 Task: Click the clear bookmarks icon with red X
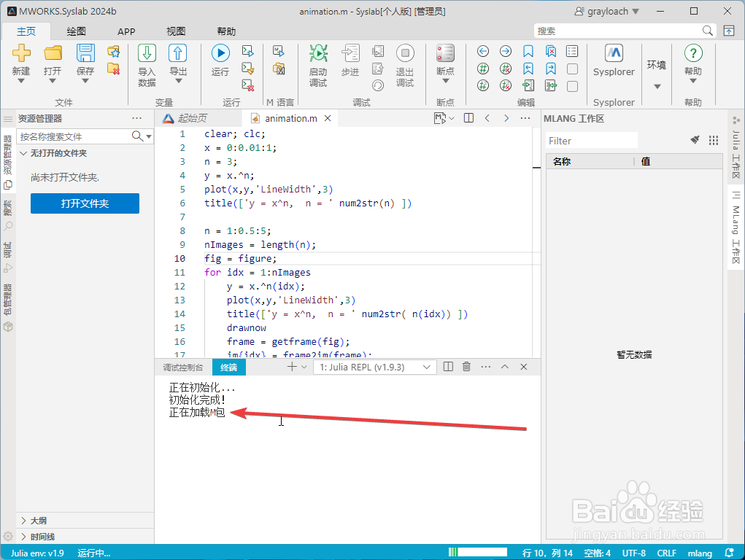coord(551,51)
